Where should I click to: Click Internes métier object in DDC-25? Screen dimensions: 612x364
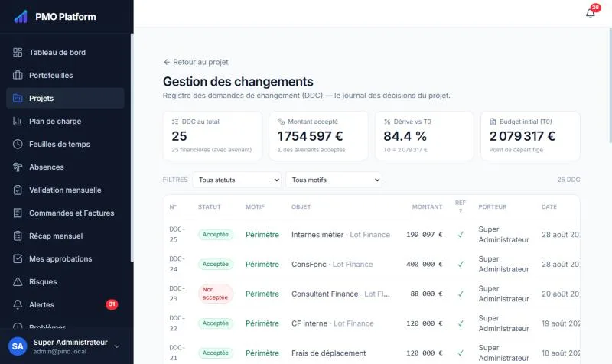pyautogui.click(x=317, y=235)
